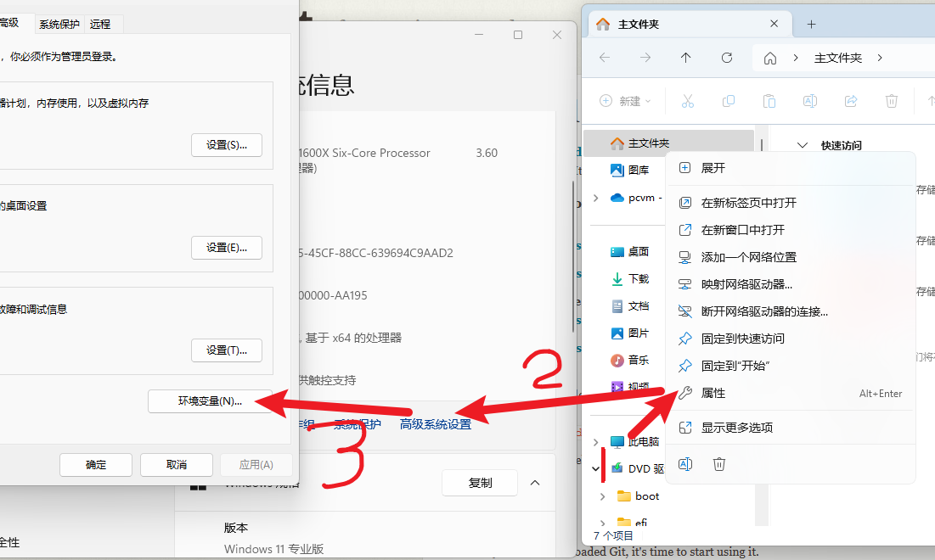The width and height of the screenshot is (935, 560).
Task: Go up one folder with the Up arrow
Action: [686, 58]
